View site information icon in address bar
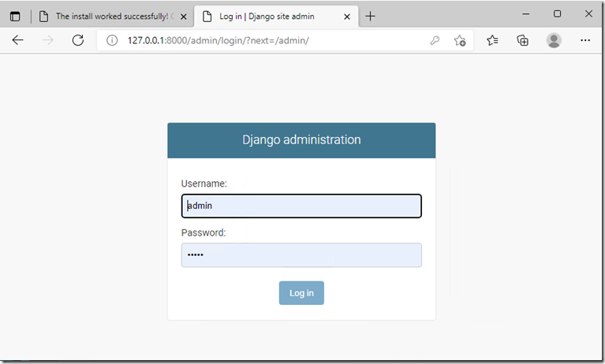The image size is (605, 364). (x=112, y=40)
